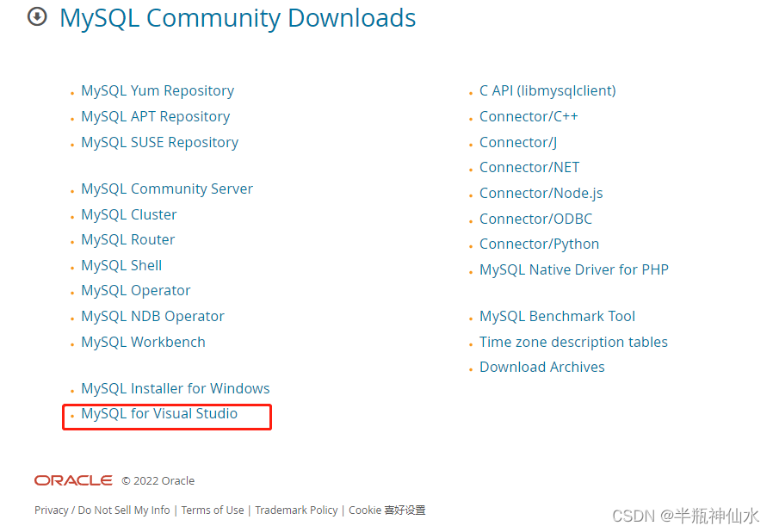
Task: Open the MySQL NDB Operator link
Action: (153, 316)
